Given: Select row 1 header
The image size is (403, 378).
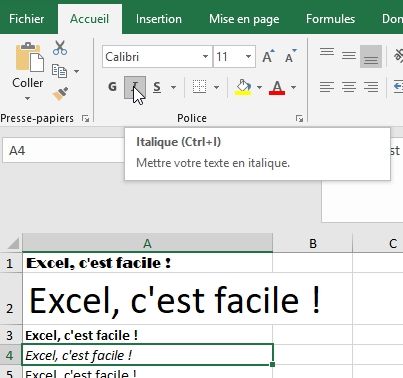Looking at the screenshot, I should coord(11,263).
